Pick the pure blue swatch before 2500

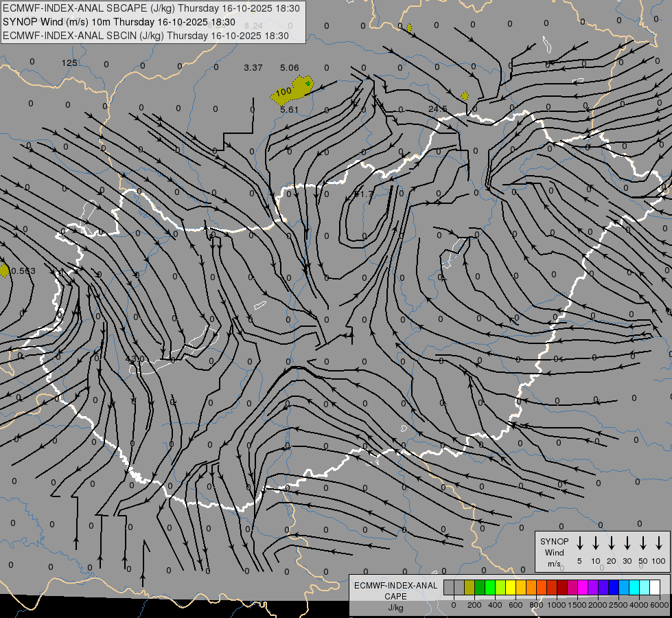pyautogui.click(x=614, y=587)
